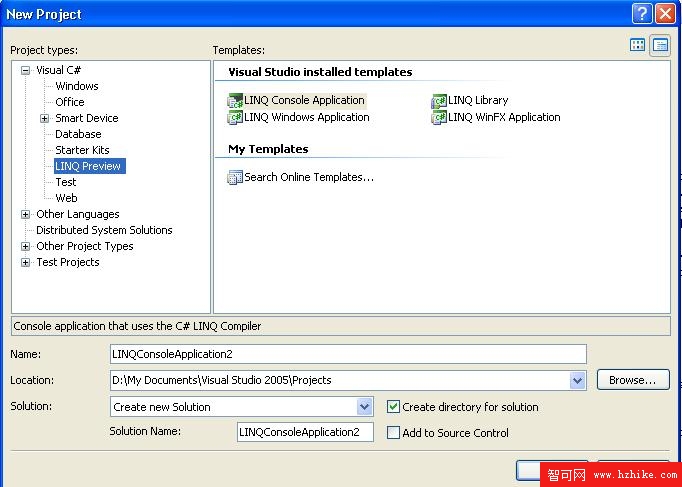The height and width of the screenshot is (487, 682).
Task: Expand the Smart Device node
Action: click(44, 118)
